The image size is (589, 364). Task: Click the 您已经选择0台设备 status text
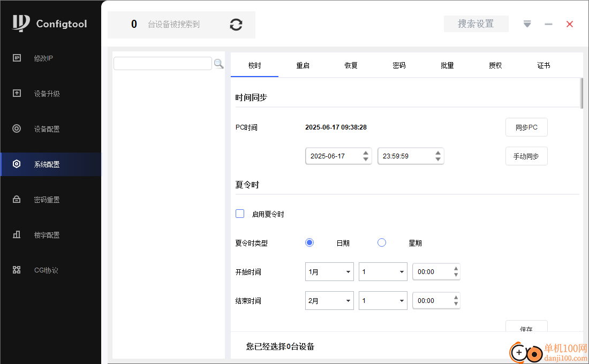(x=280, y=346)
